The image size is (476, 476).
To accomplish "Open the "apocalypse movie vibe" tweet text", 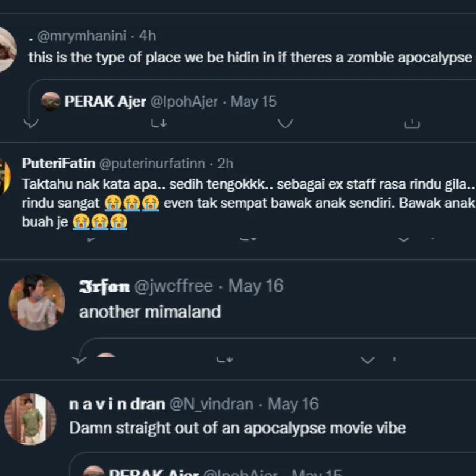I will (237, 428).
